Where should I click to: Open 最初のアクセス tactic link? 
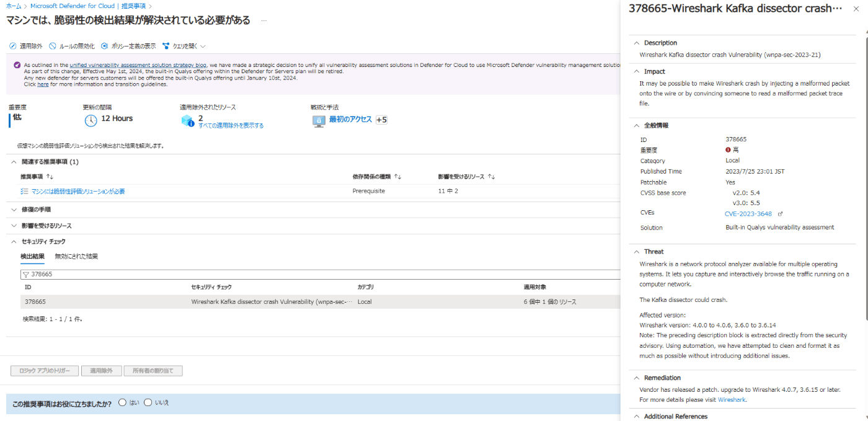[350, 120]
